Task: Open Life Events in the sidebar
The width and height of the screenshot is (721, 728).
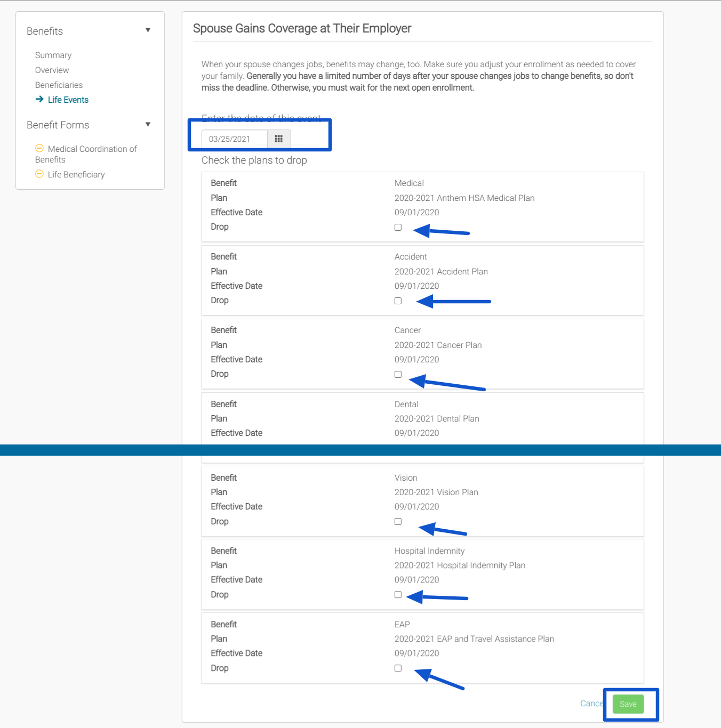Action: click(68, 100)
